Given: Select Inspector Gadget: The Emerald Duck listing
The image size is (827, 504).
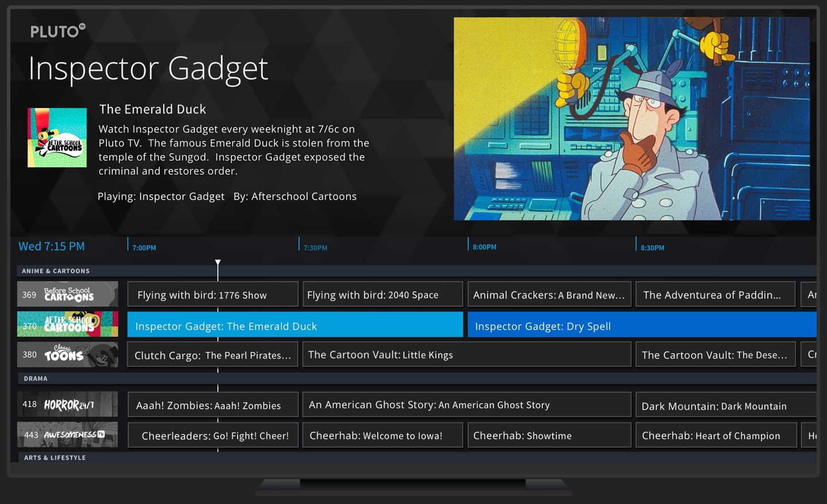Looking at the screenshot, I should [295, 325].
